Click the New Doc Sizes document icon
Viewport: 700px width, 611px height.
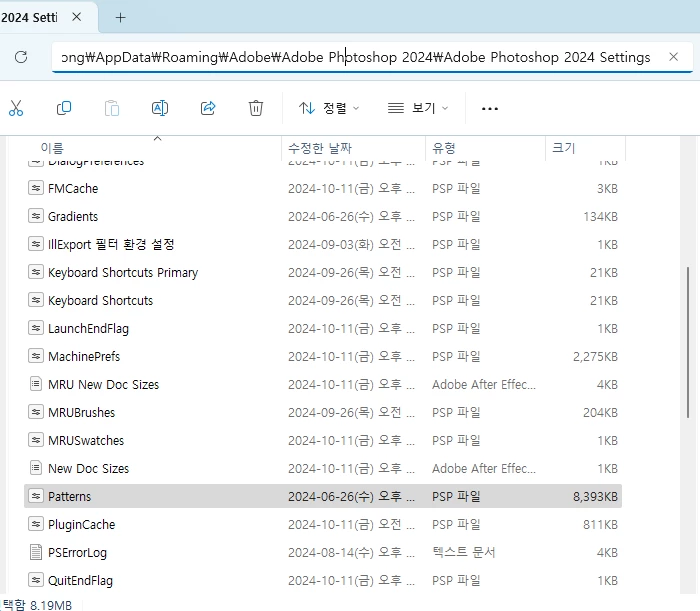click(36, 468)
